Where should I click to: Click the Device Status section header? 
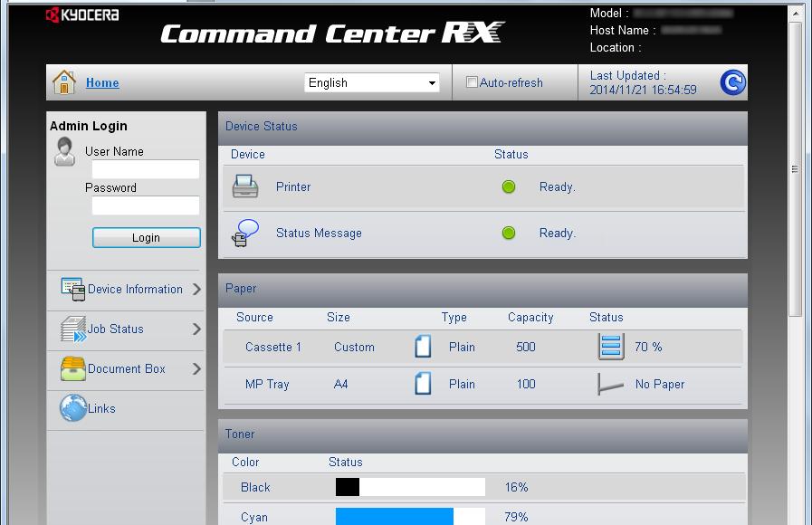click(x=482, y=129)
